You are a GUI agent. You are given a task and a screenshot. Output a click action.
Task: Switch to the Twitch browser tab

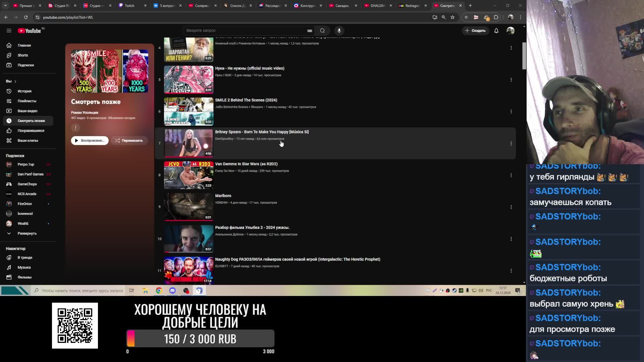coord(129,6)
